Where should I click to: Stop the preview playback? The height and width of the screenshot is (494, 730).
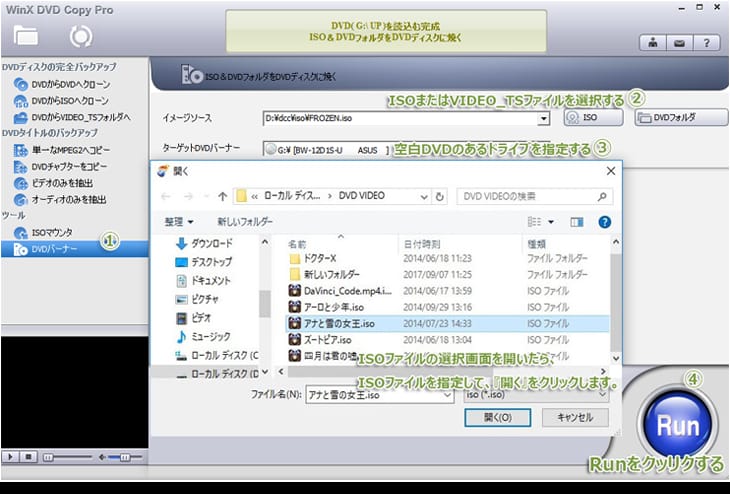[x=28, y=457]
